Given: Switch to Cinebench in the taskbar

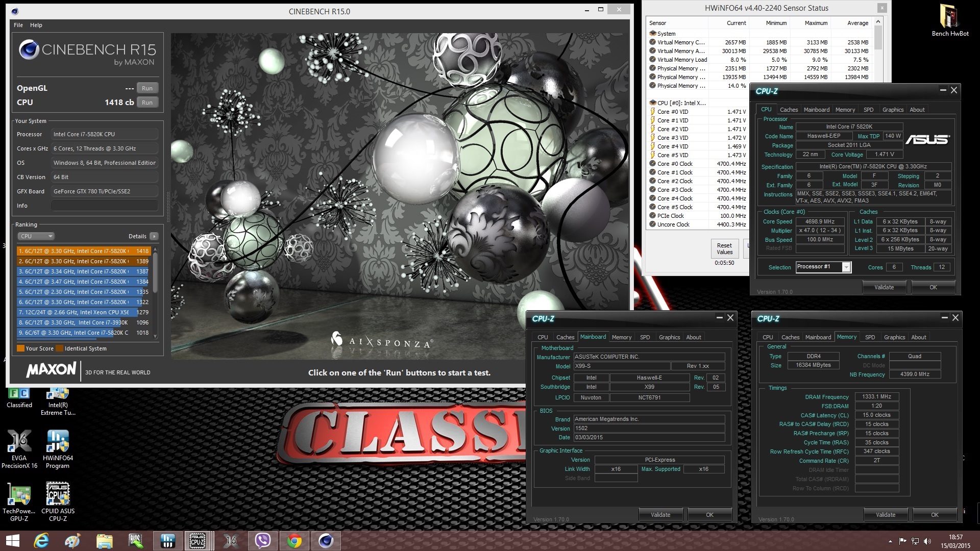Looking at the screenshot, I should click(326, 541).
